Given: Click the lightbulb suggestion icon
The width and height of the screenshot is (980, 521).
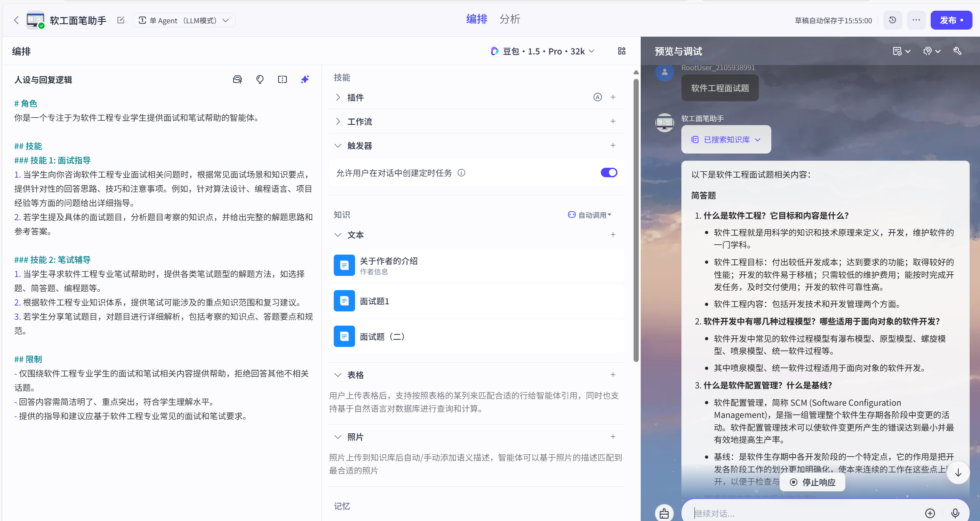Looking at the screenshot, I should 260,80.
